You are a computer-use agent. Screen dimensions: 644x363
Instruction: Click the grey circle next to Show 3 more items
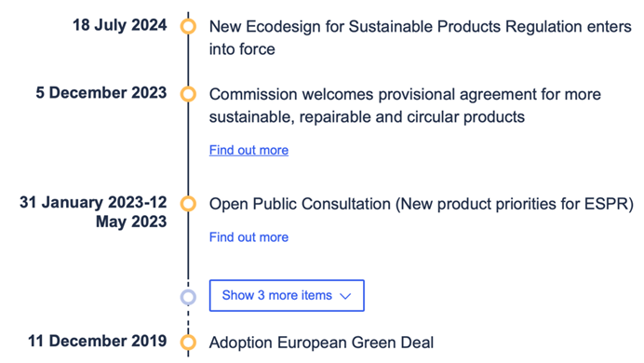click(188, 297)
